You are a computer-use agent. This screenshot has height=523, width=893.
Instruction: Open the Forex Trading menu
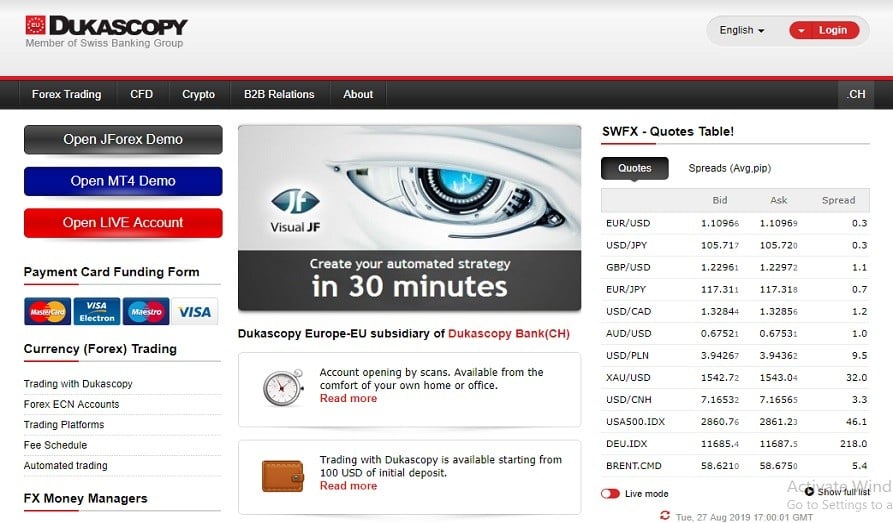pyautogui.click(x=66, y=94)
